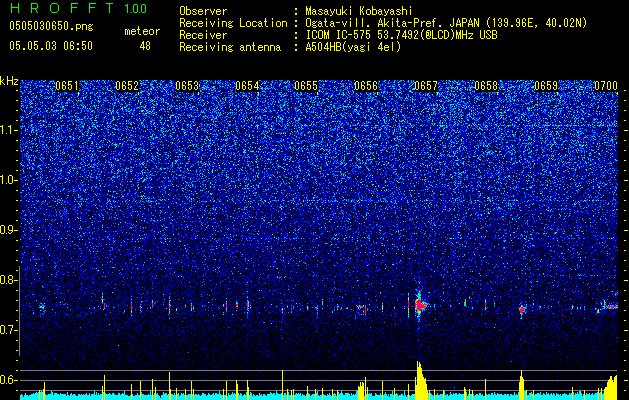This screenshot has height=400, width=629.
Task: Click the 0.7 kHz axis label
Action: (x=9, y=330)
